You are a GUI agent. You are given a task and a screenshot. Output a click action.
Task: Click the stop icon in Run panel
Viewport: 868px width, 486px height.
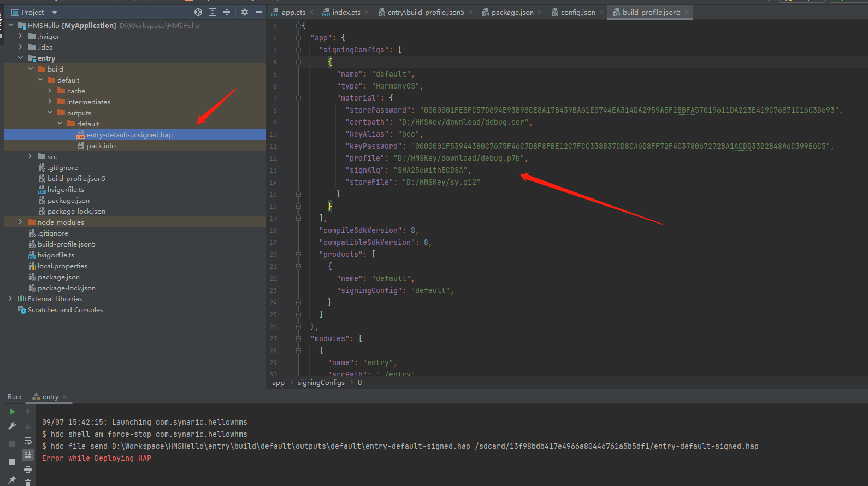click(x=12, y=444)
